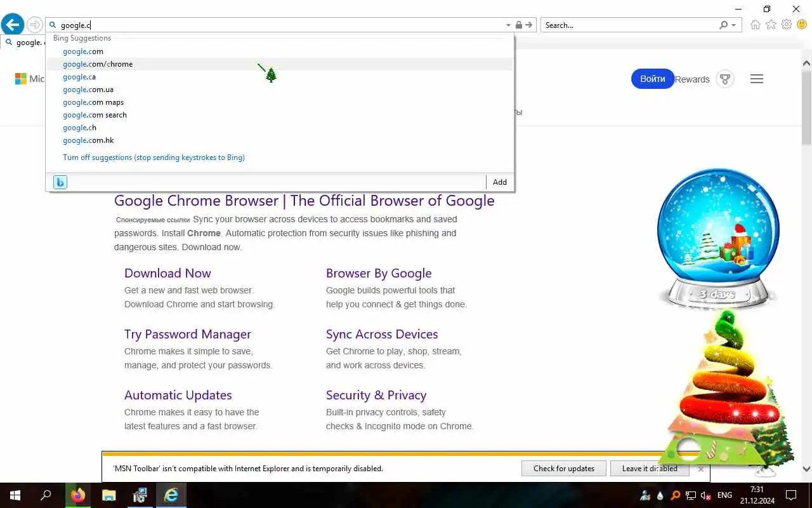The image size is (812, 508).
Task: Click the orange magnifier tray icon
Action: tap(675, 495)
